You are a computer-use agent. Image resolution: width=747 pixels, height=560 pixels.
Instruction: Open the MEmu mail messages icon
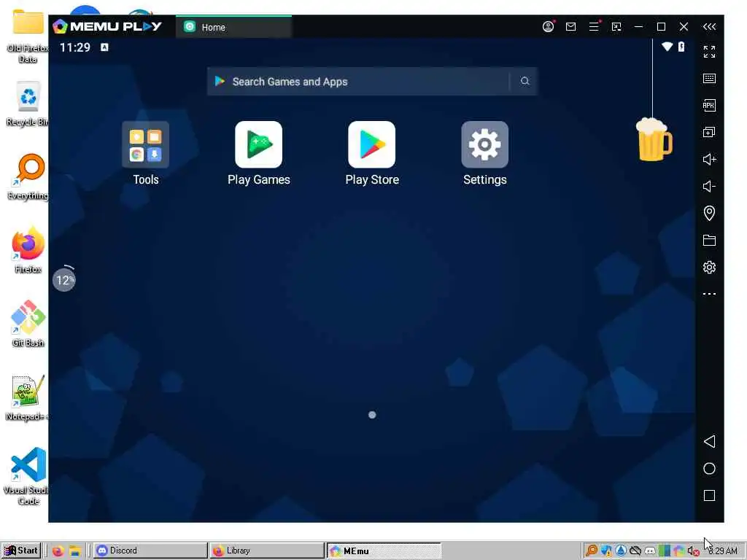570,27
